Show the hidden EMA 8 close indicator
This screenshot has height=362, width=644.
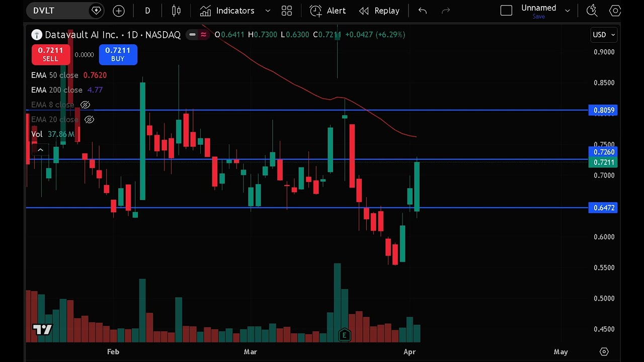85,105
